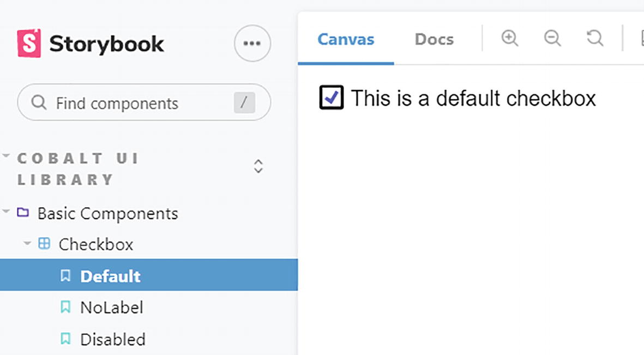644x355 pixels.
Task: Collapse the Checkbox component tree arrow
Action: [27, 243]
